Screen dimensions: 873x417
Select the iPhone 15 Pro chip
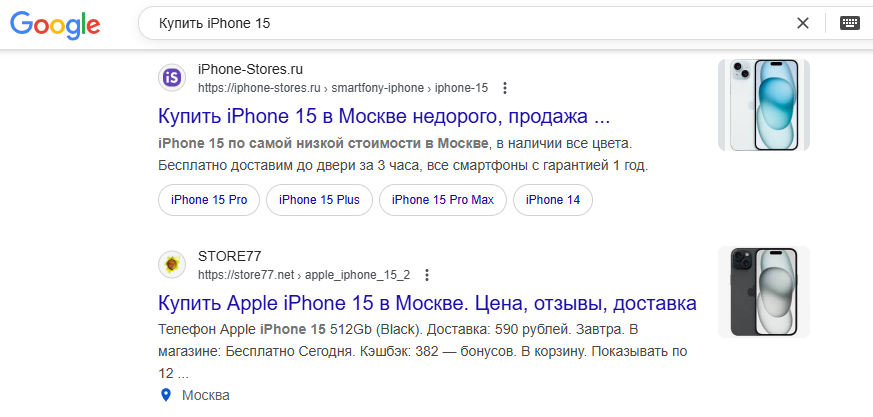click(x=209, y=200)
